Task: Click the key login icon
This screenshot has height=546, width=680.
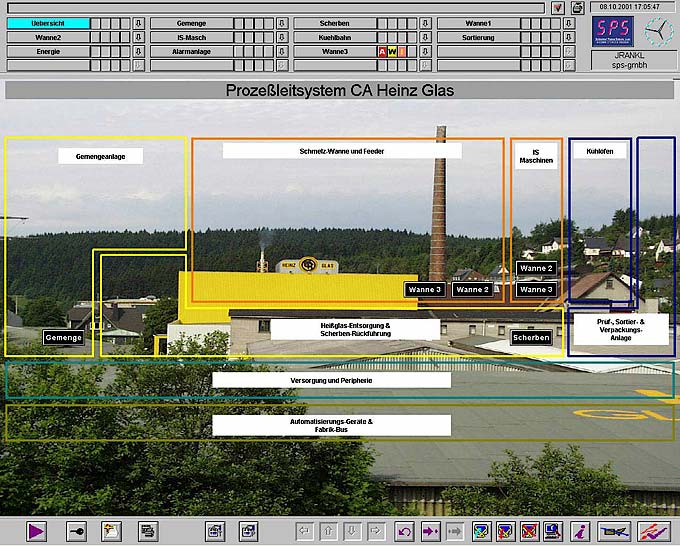Action: coord(77,531)
